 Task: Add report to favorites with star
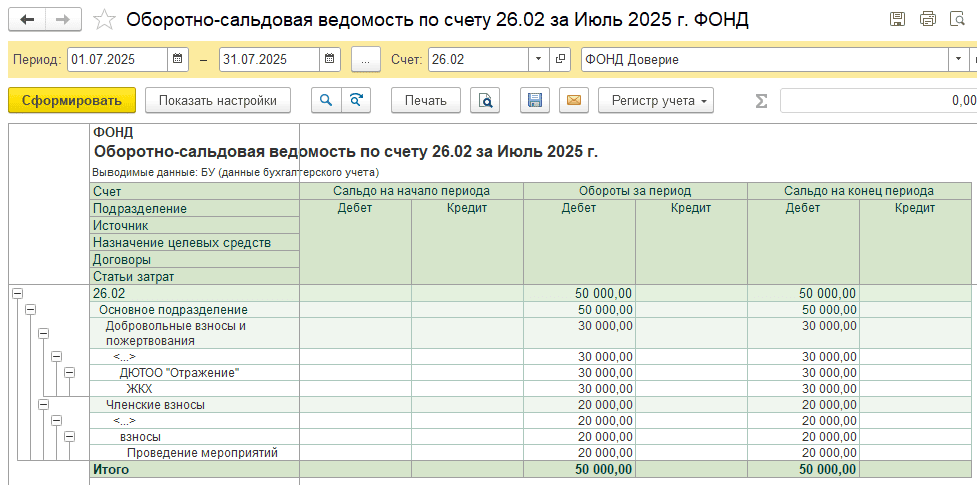pyautogui.click(x=104, y=20)
